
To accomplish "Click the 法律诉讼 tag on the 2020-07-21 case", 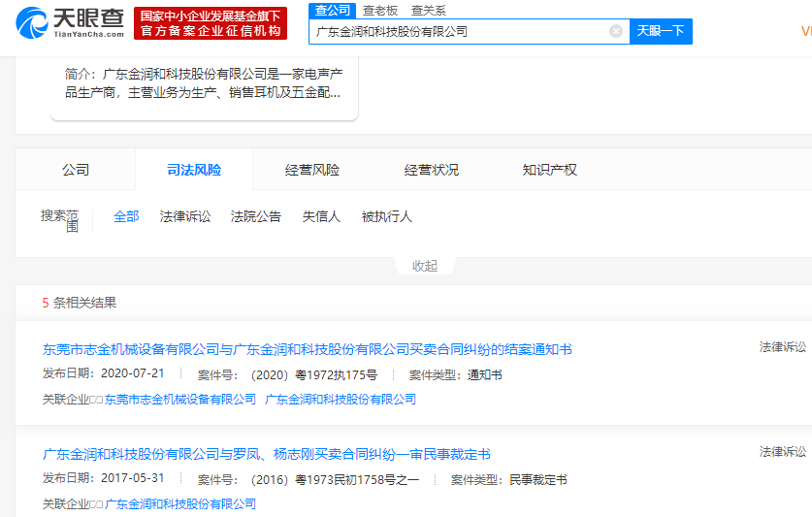I will [x=783, y=347].
